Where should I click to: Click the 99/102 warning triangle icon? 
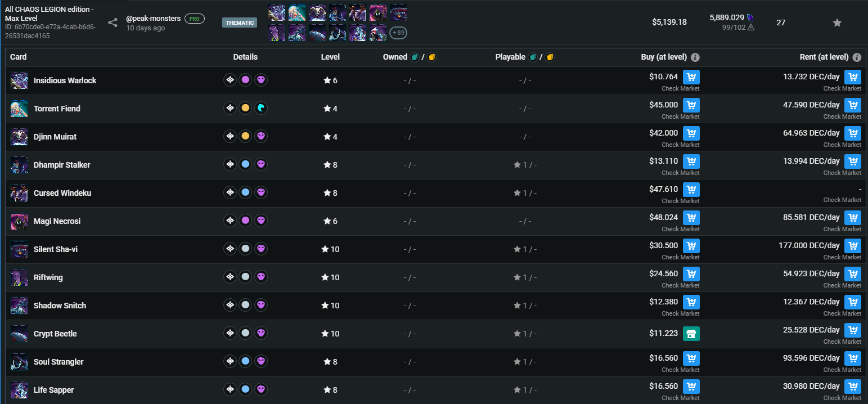750,27
